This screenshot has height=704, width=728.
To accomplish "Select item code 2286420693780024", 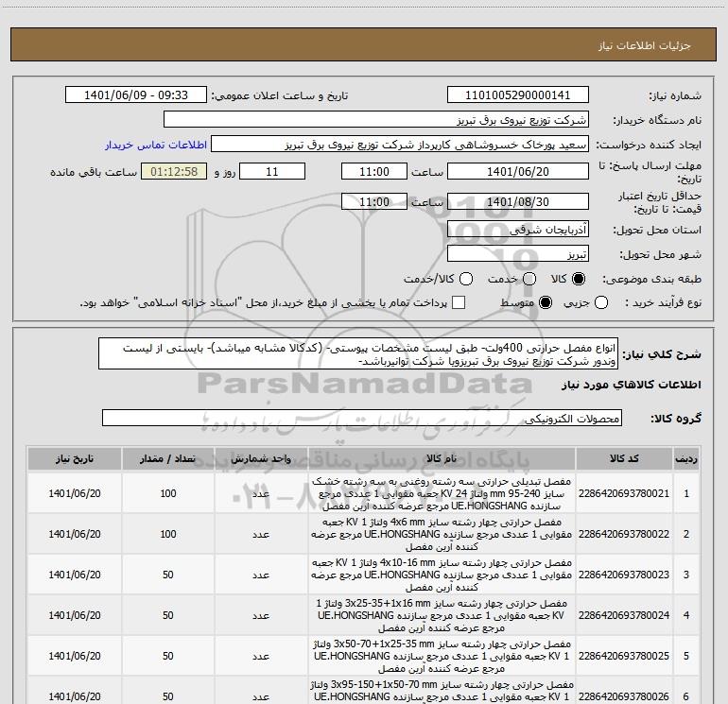I will [x=624, y=615].
